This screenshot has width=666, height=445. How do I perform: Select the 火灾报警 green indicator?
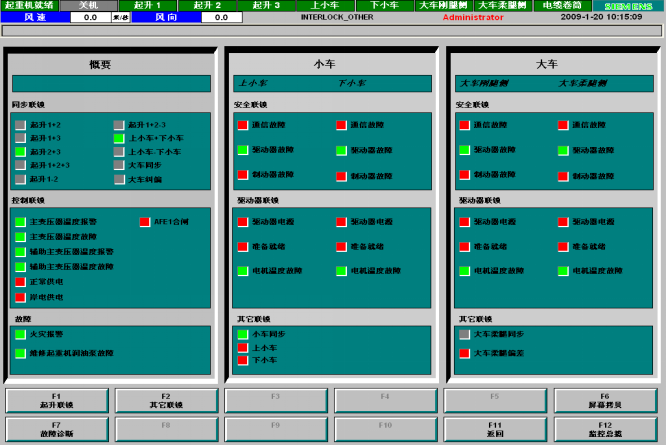pyautogui.click(x=20, y=335)
